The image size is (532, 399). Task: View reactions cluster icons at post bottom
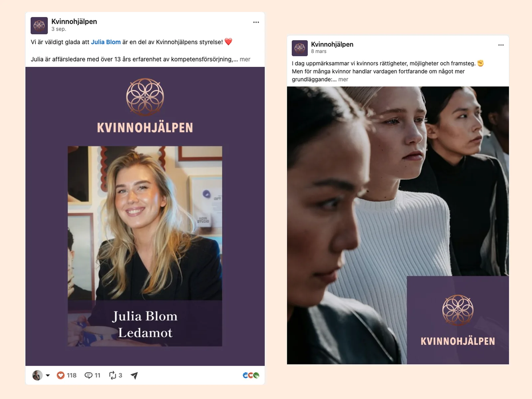pyautogui.click(x=251, y=375)
